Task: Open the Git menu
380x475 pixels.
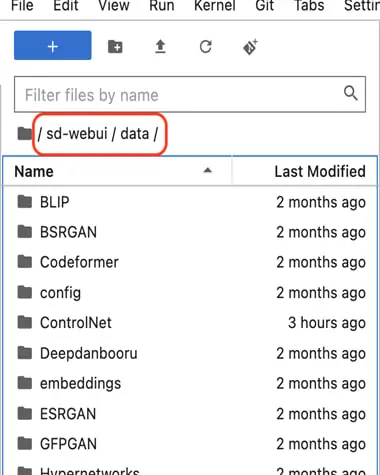Action: [x=265, y=6]
